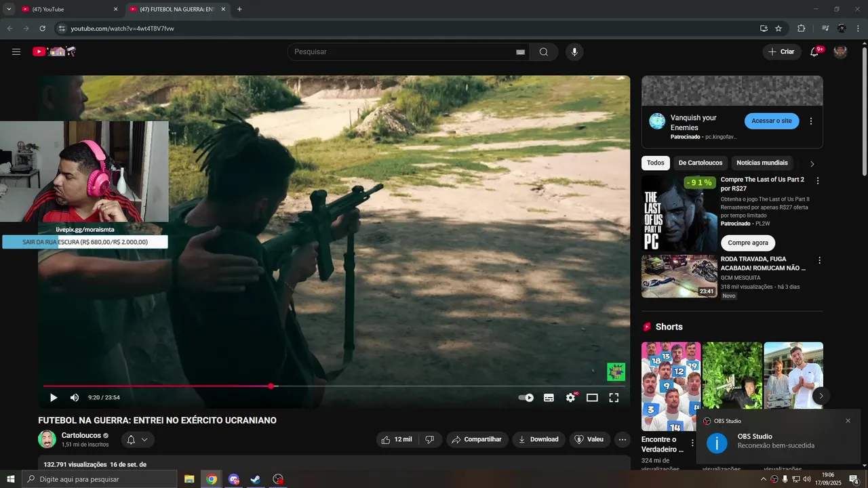Viewport: 868px width, 488px height.
Task: Open the on-screen keyboard icon in search box
Action: pyautogui.click(x=521, y=52)
